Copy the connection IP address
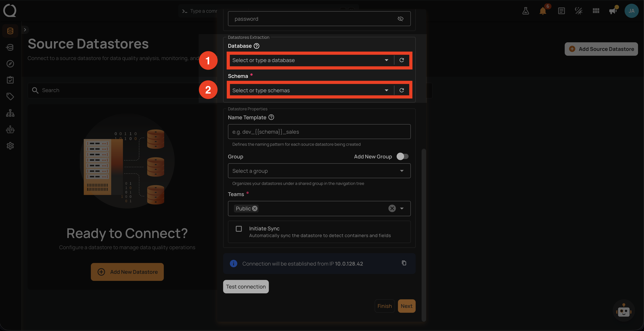Image resolution: width=644 pixels, height=331 pixels. pyautogui.click(x=404, y=263)
